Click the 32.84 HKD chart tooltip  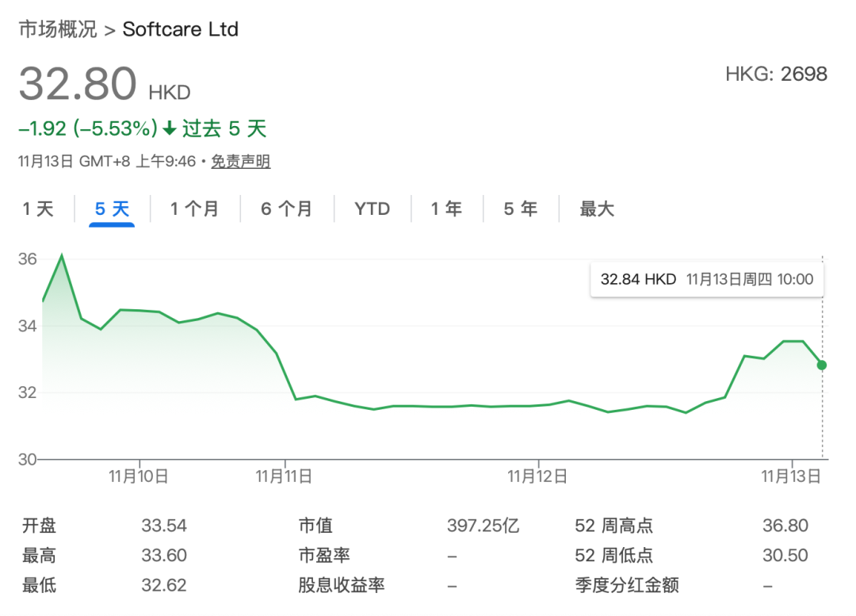706,279
